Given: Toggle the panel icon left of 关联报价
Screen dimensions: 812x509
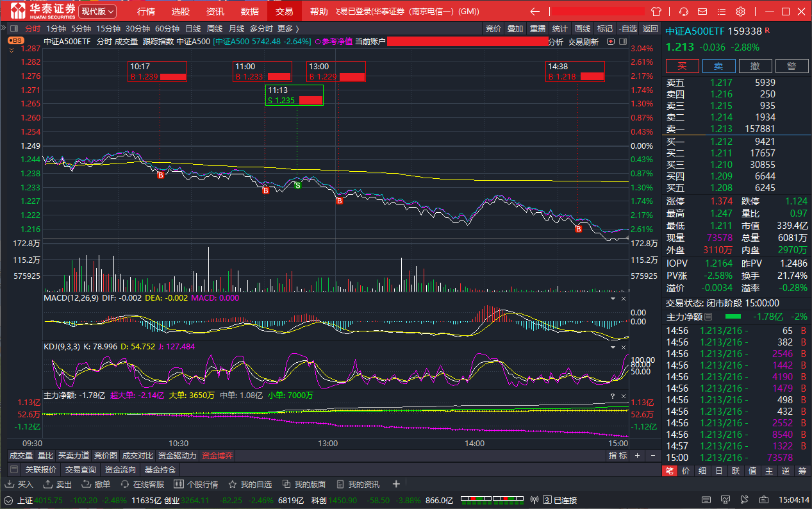Looking at the screenshot, I should [13, 469].
